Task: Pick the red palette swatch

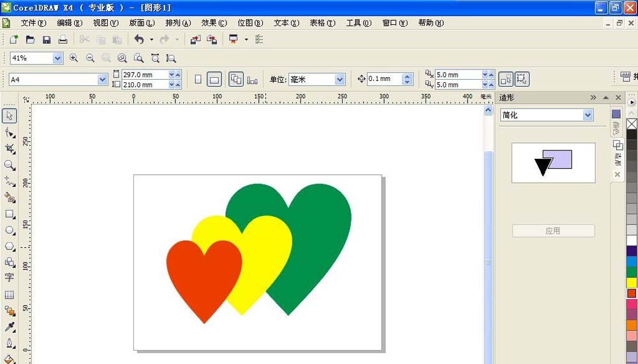Action: (x=632, y=293)
